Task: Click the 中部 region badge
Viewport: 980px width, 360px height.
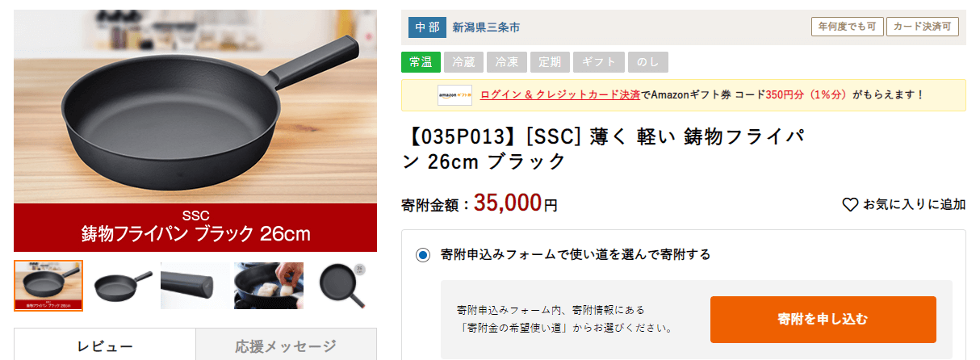Action: tap(427, 27)
